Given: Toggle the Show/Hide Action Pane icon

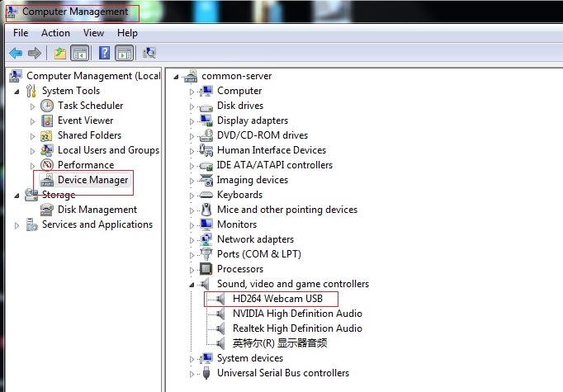Looking at the screenshot, I should click(x=124, y=53).
